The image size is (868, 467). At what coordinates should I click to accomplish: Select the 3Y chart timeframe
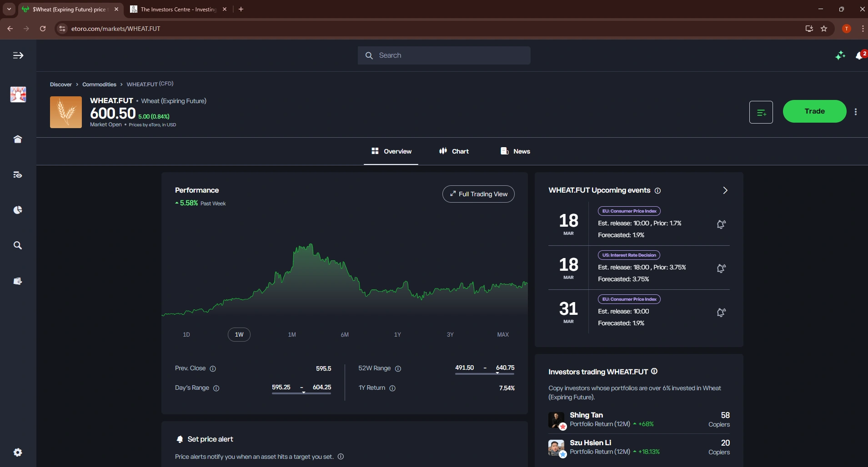click(450, 335)
